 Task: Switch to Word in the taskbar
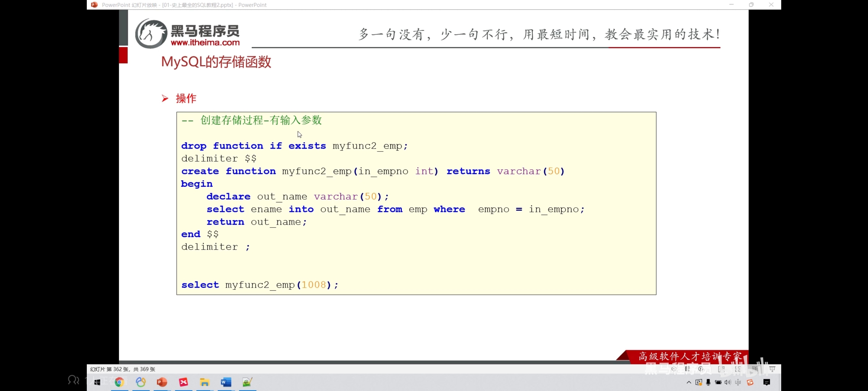226,382
